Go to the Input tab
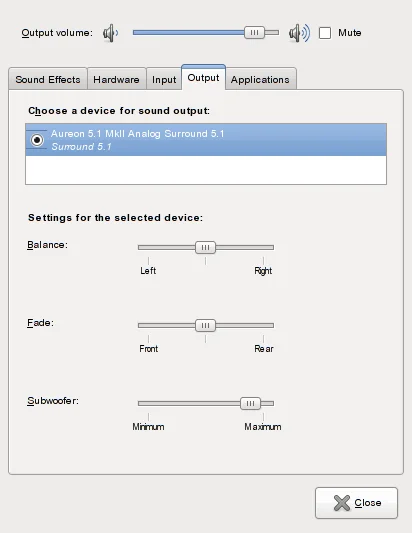The height and width of the screenshot is (533, 412). (164, 79)
